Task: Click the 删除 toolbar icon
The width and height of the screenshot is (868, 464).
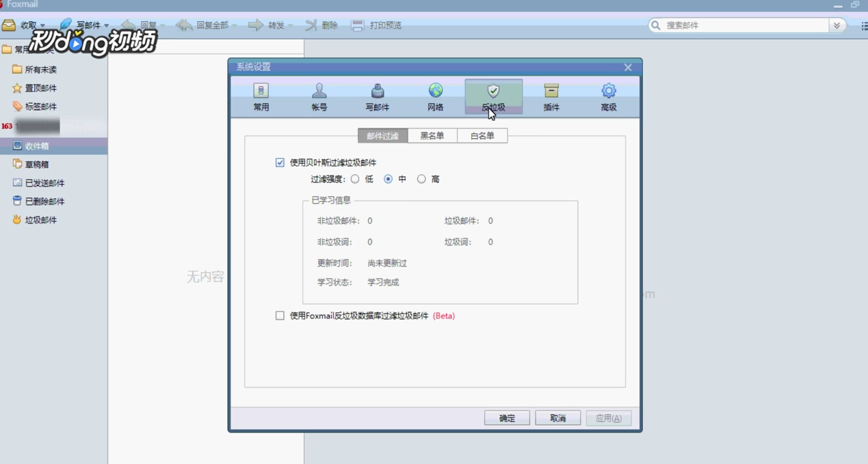Action: (x=321, y=25)
